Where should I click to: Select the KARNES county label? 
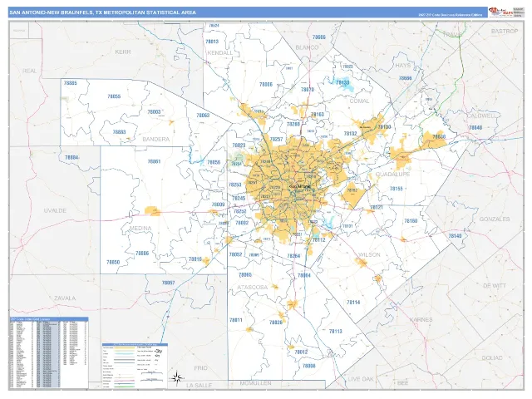(x=421, y=319)
